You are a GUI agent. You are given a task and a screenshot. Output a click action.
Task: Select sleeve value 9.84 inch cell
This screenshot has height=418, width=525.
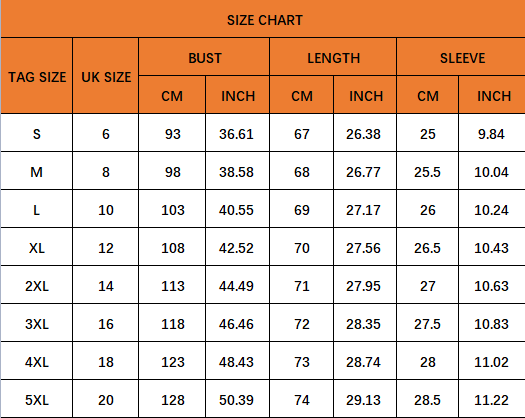(492, 133)
